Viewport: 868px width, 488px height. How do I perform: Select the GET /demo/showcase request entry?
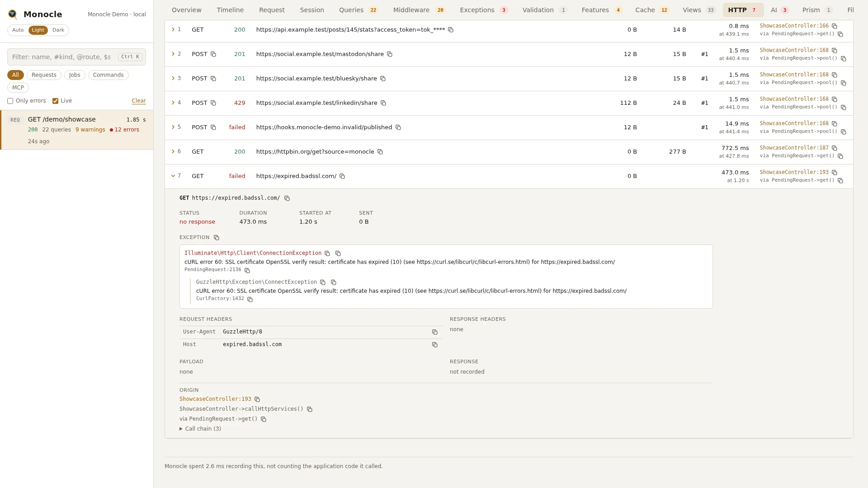[x=77, y=130]
